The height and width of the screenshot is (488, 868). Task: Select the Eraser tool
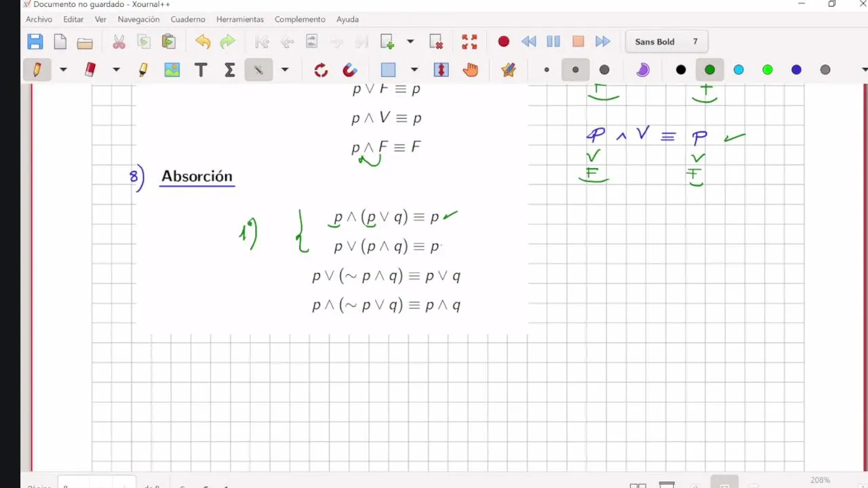pos(90,70)
